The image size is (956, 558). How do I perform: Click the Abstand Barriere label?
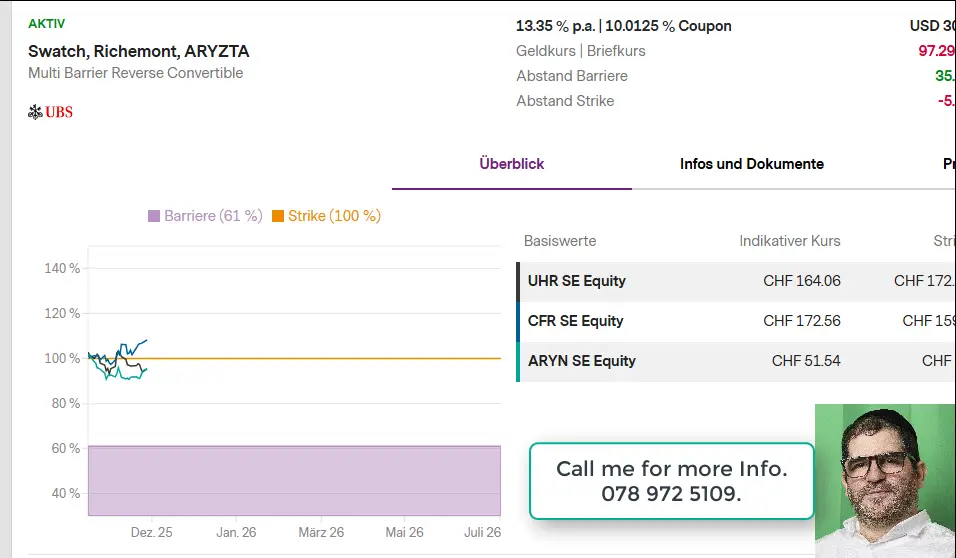click(x=572, y=76)
